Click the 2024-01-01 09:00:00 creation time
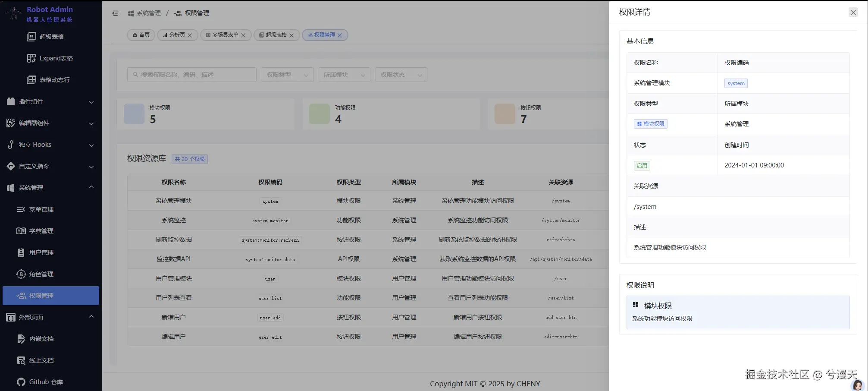 point(754,165)
